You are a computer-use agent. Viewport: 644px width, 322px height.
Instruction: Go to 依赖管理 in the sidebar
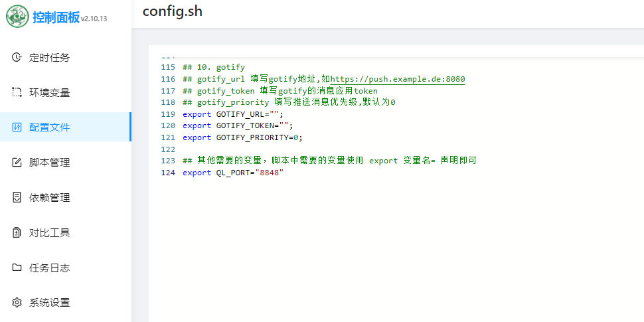(x=66, y=198)
